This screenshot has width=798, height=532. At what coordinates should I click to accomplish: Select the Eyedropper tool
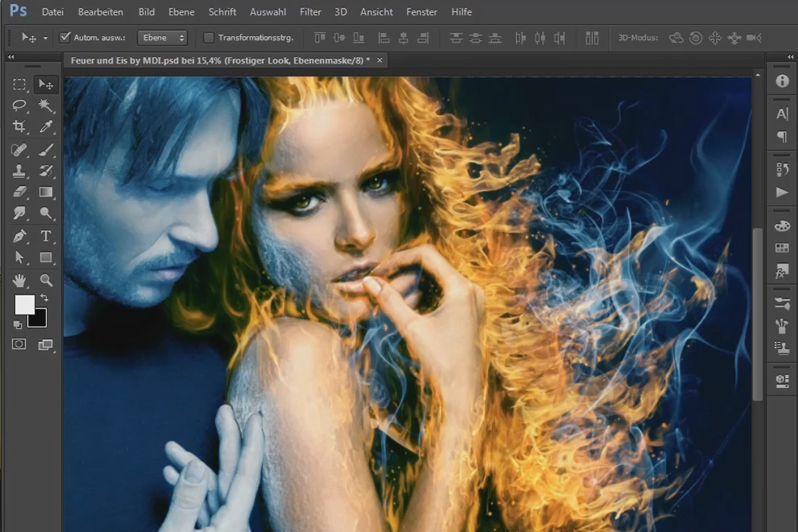tap(46, 126)
